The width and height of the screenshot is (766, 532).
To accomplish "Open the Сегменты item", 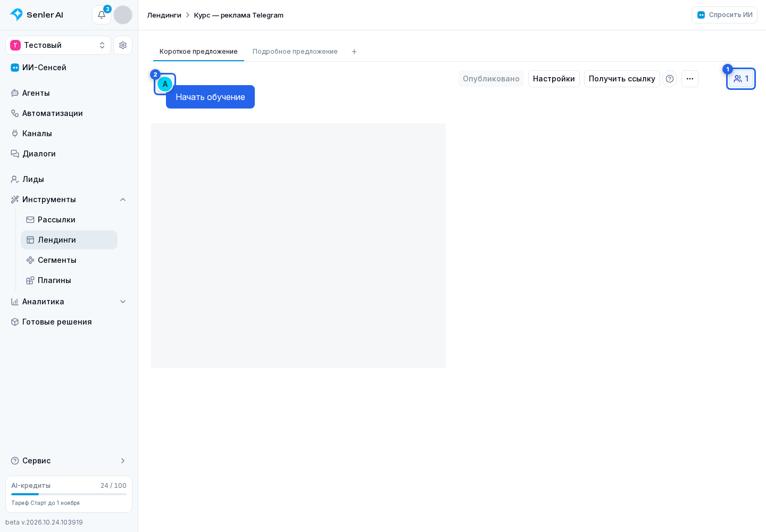I will pos(69,260).
